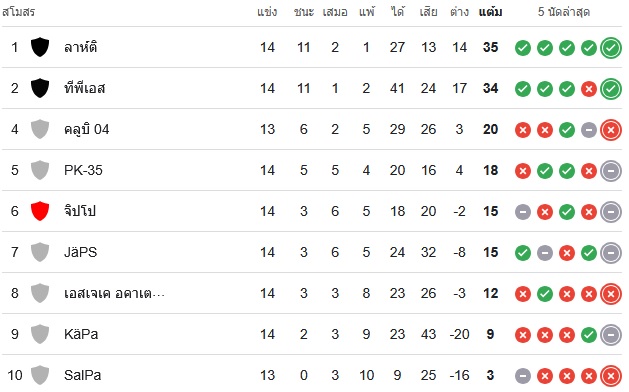
Task: Click the black shield logo of ลาห์ติ
Action: 40,47
